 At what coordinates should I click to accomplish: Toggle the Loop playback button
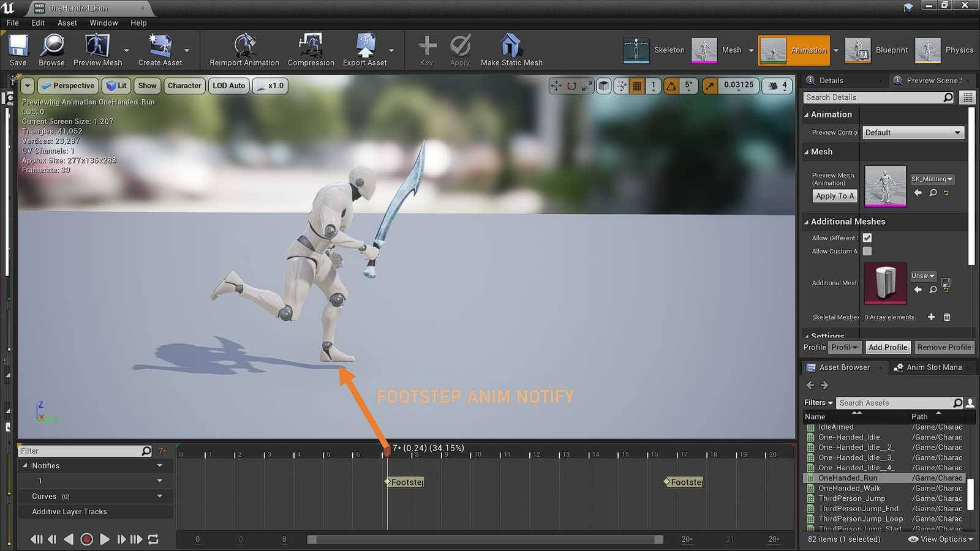[x=153, y=539]
